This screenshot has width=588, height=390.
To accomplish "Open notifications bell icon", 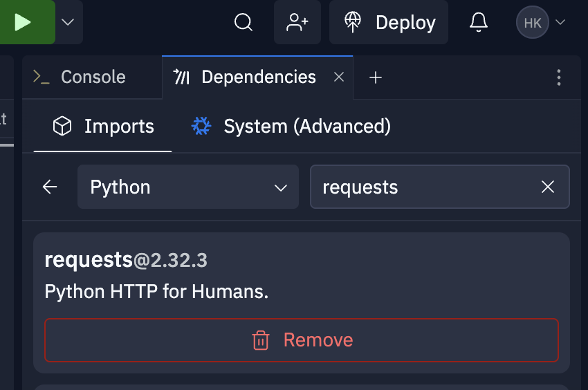I will pos(479,21).
